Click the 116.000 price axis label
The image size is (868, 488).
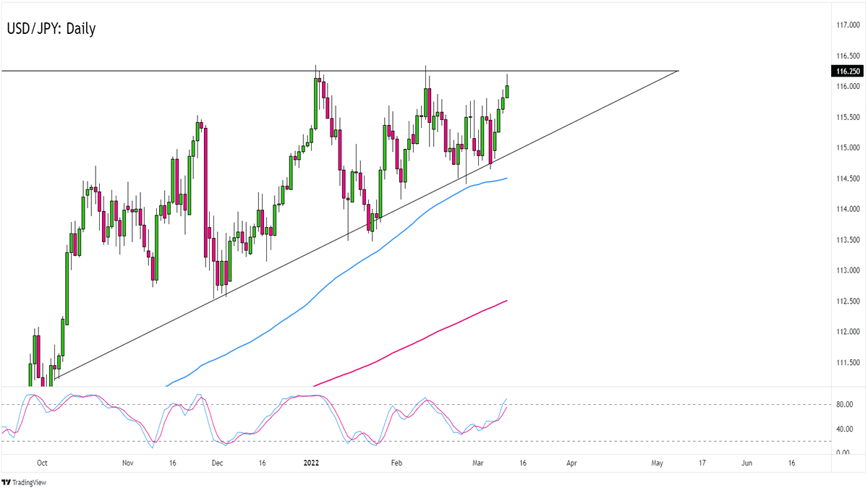coord(847,87)
